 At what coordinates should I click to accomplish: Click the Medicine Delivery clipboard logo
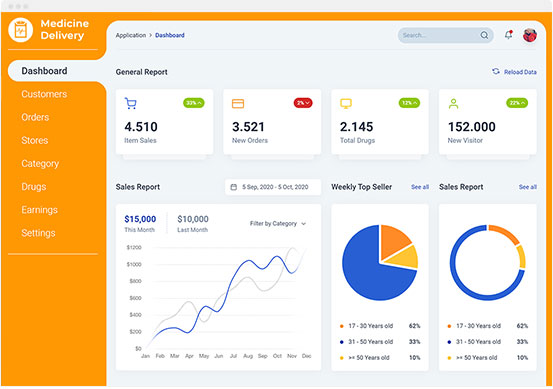(20, 30)
